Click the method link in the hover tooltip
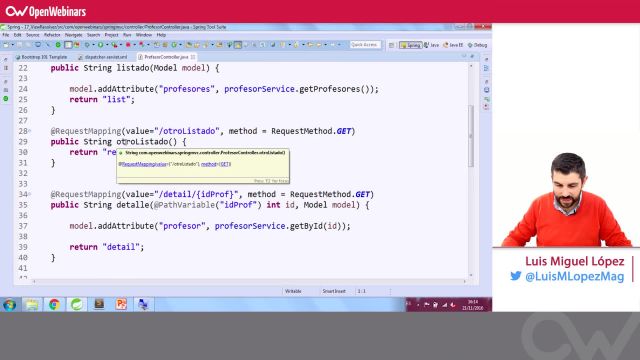The image size is (640, 360). coord(209,164)
